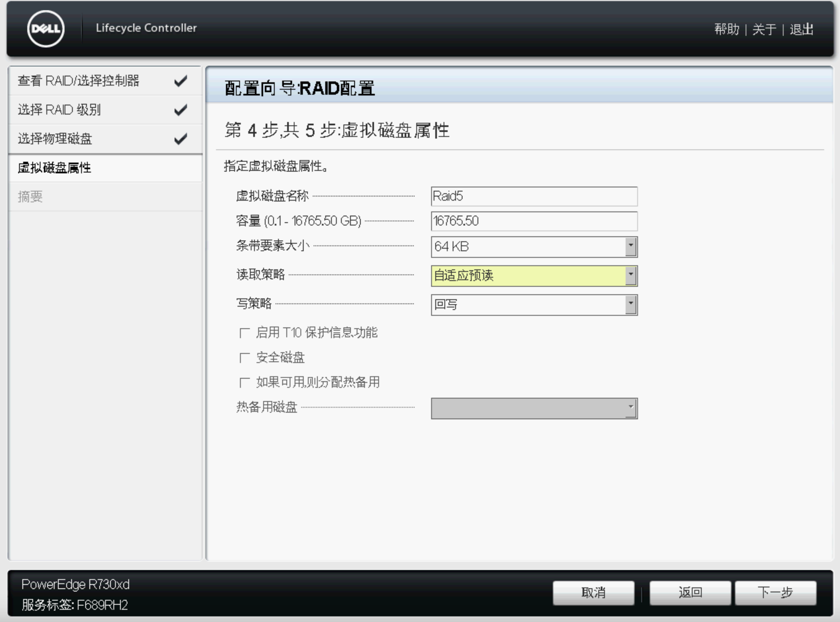The height and width of the screenshot is (622, 840).
Task: Click the 退出 link
Action: click(801, 29)
